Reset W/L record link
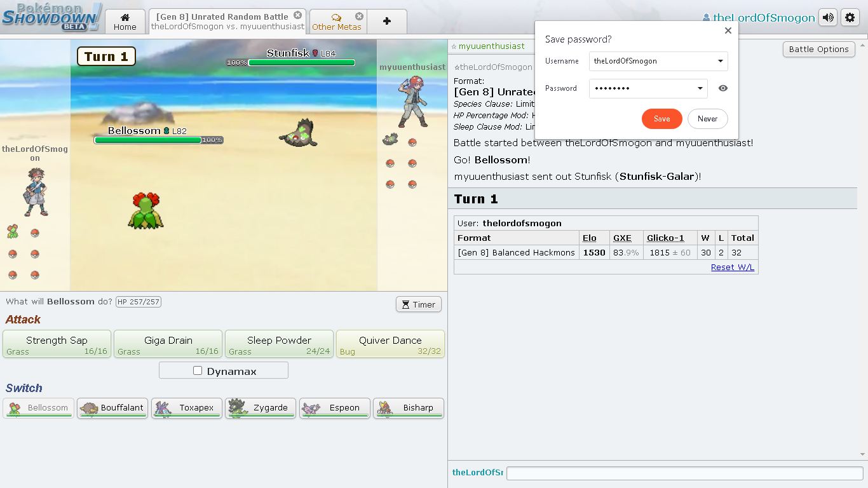Screen dimensions: 868x488 click(733, 267)
